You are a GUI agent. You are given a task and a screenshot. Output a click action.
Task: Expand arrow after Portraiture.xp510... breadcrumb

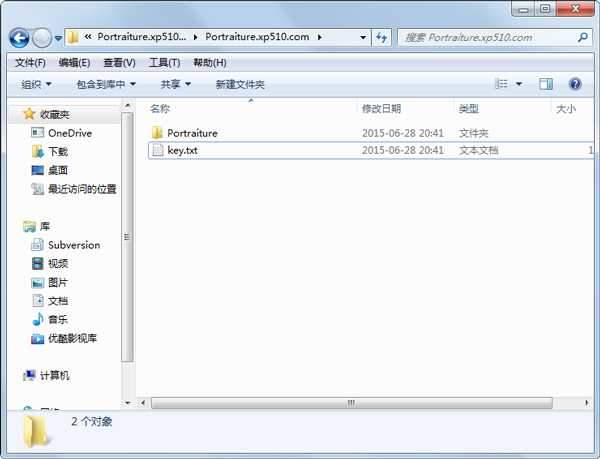coord(196,37)
